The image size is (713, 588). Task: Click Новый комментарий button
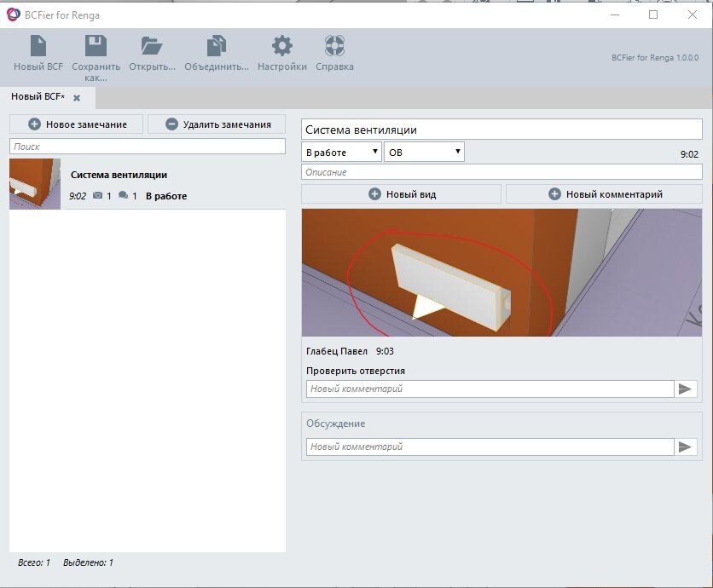(x=605, y=194)
